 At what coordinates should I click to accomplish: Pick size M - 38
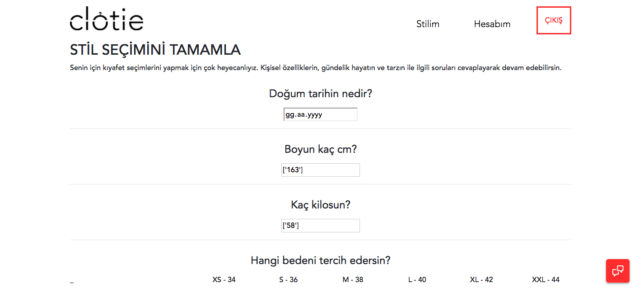(x=353, y=280)
